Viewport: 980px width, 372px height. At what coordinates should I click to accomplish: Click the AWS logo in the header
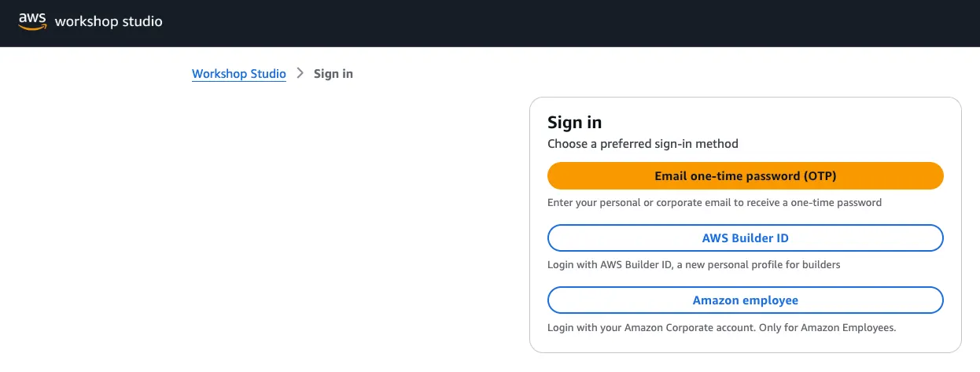[32, 20]
